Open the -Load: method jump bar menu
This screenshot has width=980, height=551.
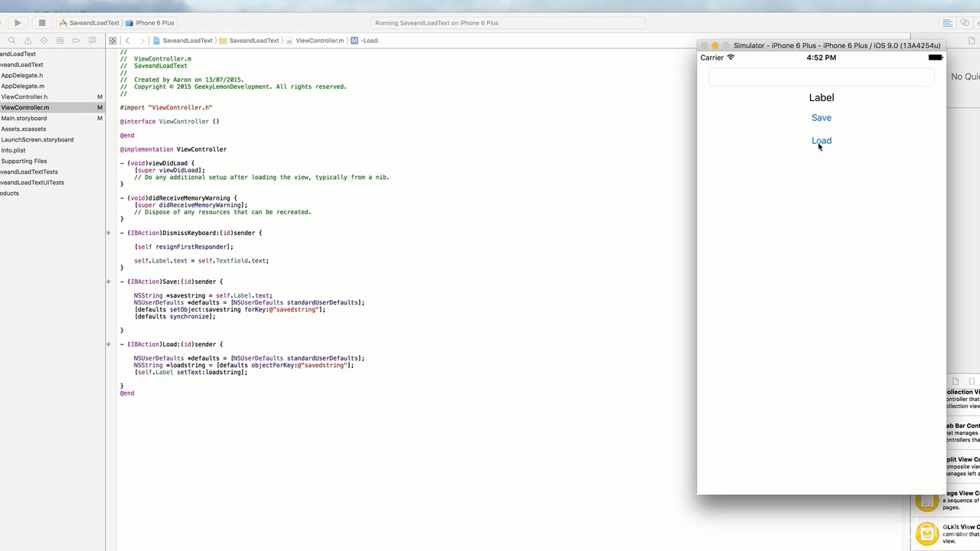[365, 41]
